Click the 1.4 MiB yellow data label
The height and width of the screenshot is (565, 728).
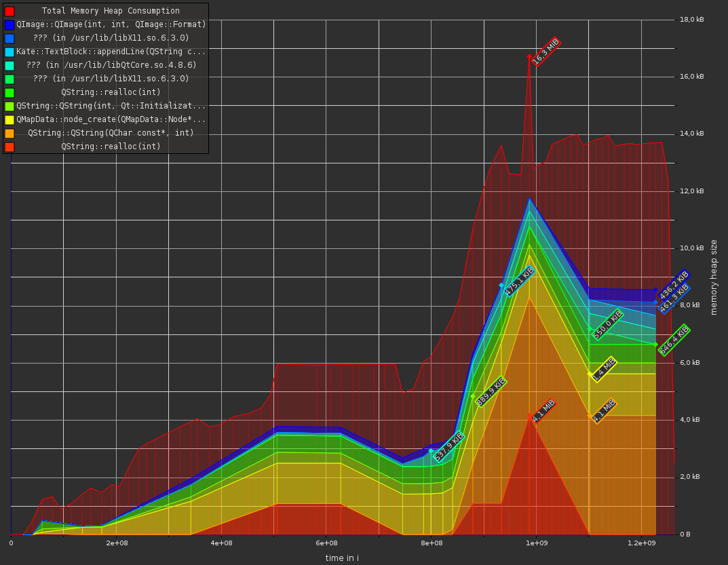(x=603, y=370)
